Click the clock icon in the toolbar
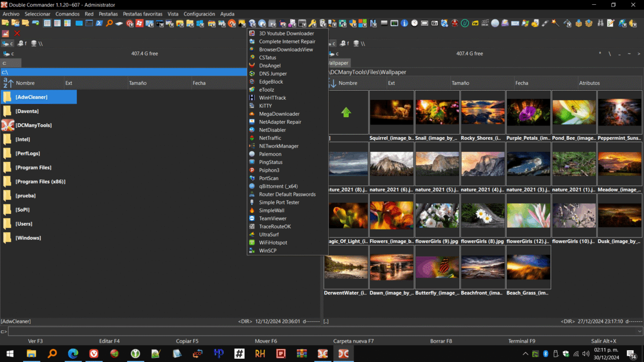 pyautogui.click(x=414, y=23)
